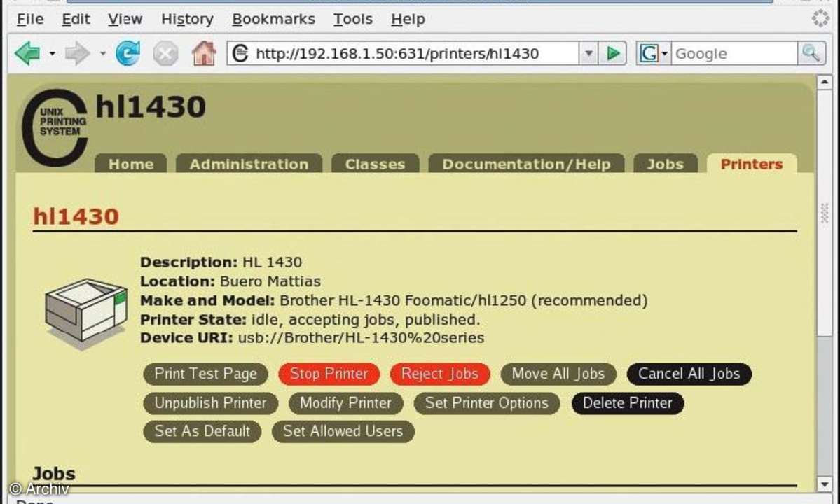
Task: Open the Tools menu
Action: tap(352, 20)
